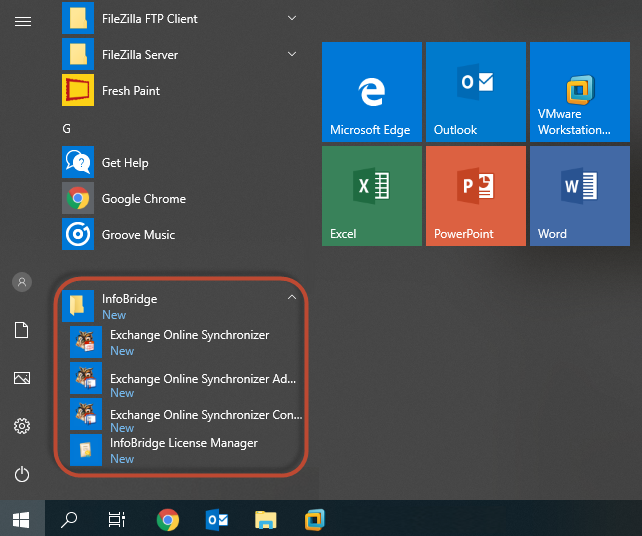Open the hamburger menu at top left
Screen dimensions: 642x536
[x=23, y=21]
